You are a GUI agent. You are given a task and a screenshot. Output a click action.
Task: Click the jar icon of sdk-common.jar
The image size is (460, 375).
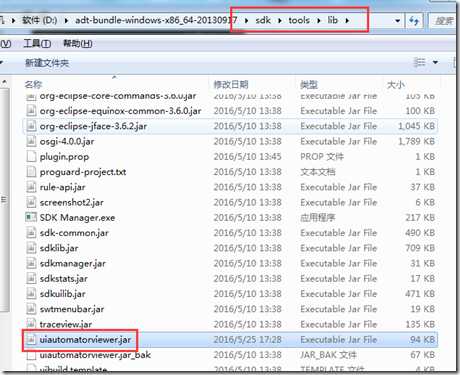click(31, 233)
